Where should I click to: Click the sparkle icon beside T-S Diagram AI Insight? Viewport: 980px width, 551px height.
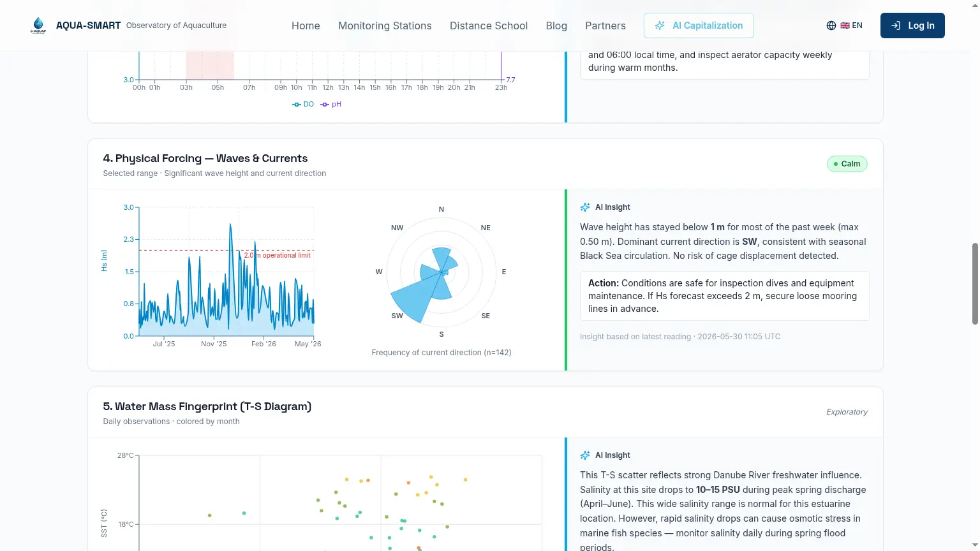585,455
